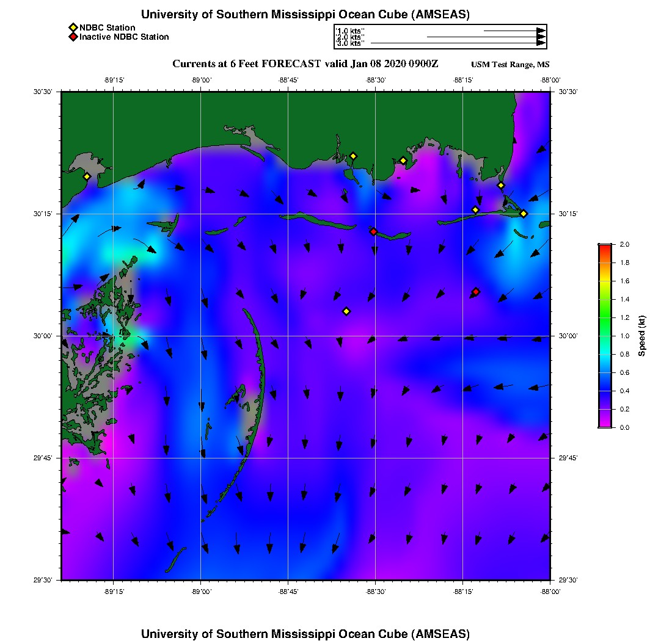Image resolution: width=672 pixels, height=641 pixels.
Task: Click the 89°15' longitude label on the top axis
Action: [x=114, y=80]
